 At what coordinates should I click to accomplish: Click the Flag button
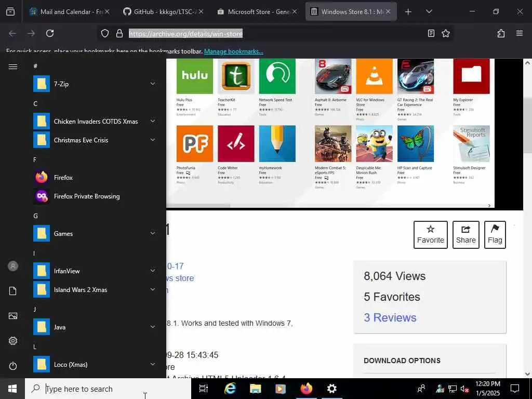pos(495,235)
